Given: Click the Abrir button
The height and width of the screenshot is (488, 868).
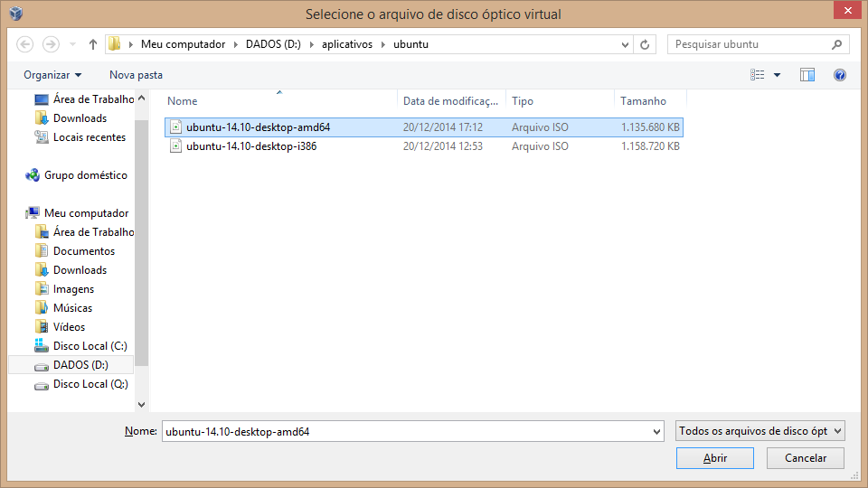Looking at the screenshot, I should click(714, 458).
